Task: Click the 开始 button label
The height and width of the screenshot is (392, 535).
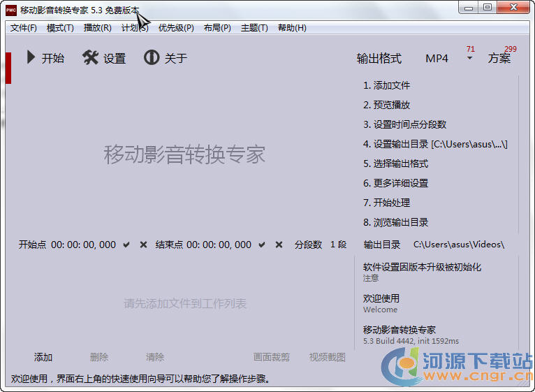Action: pyautogui.click(x=53, y=58)
